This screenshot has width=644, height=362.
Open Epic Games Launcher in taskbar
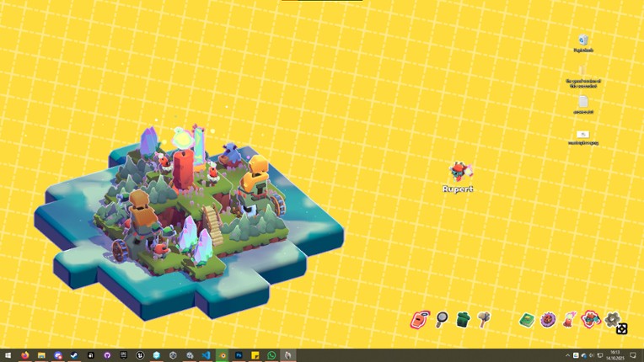(x=124, y=355)
